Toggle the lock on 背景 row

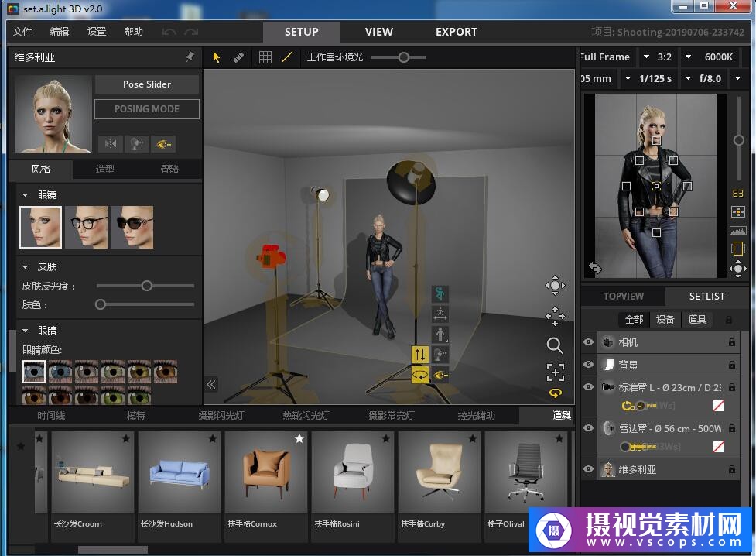732,365
